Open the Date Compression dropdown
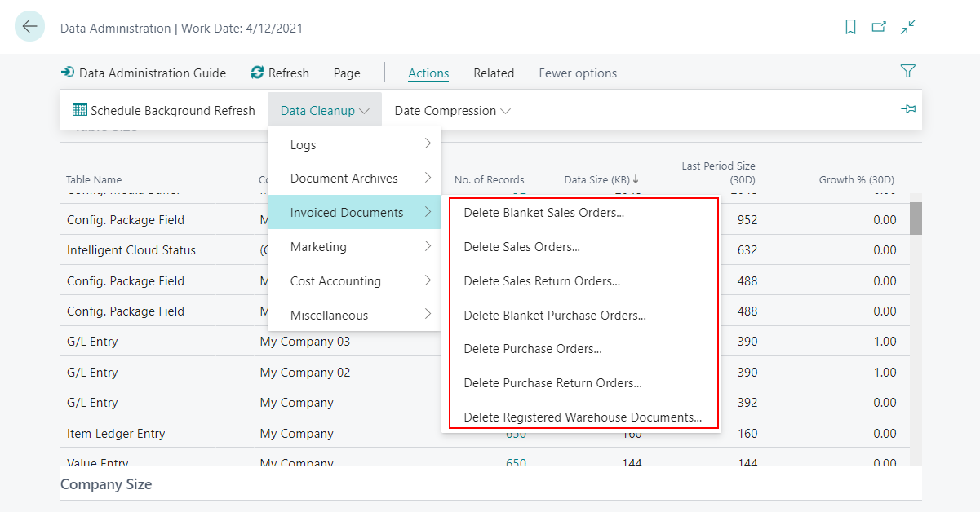The height and width of the screenshot is (512, 980). (x=451, y=109)
